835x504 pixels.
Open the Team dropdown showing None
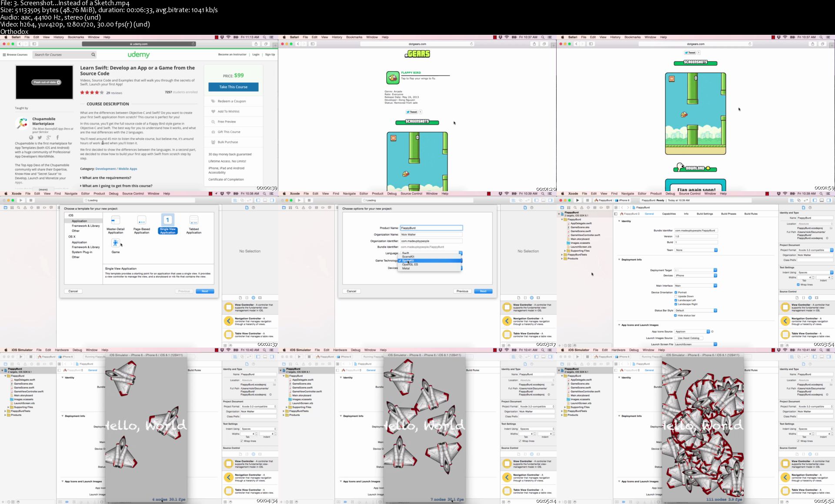[x=696, y=250]
